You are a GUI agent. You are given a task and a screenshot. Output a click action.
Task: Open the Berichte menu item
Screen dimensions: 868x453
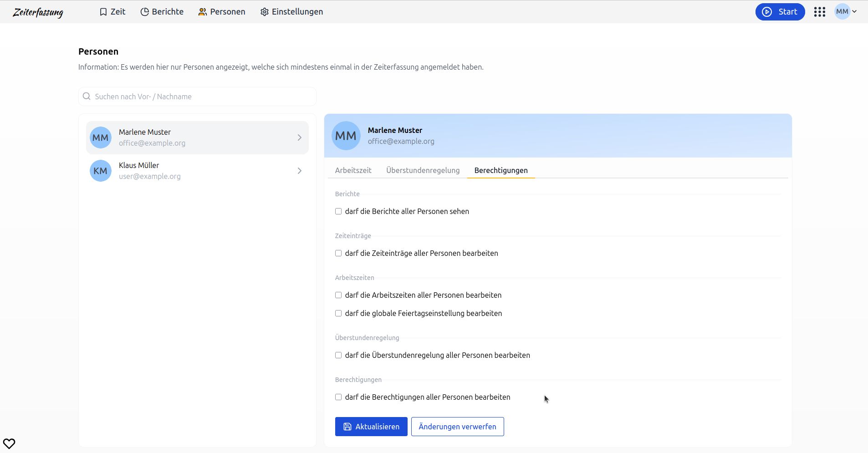[x=162, y=12]
